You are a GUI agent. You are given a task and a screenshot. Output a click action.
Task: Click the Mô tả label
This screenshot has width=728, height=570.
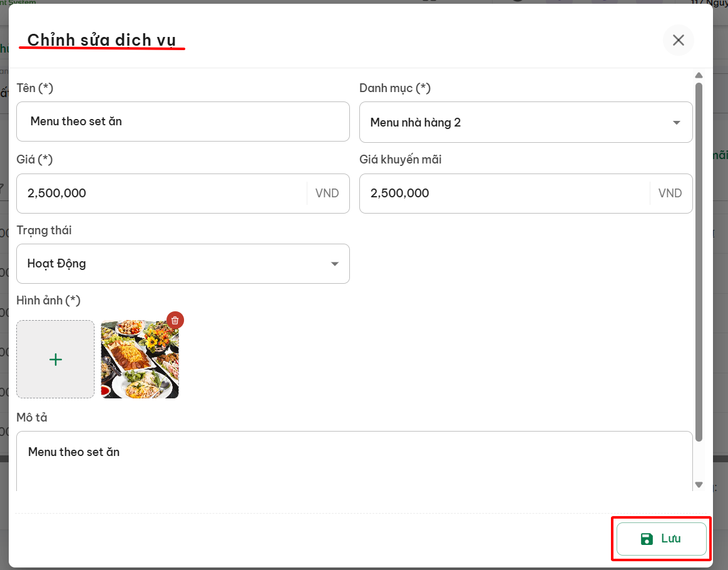(x=31, y=417)
